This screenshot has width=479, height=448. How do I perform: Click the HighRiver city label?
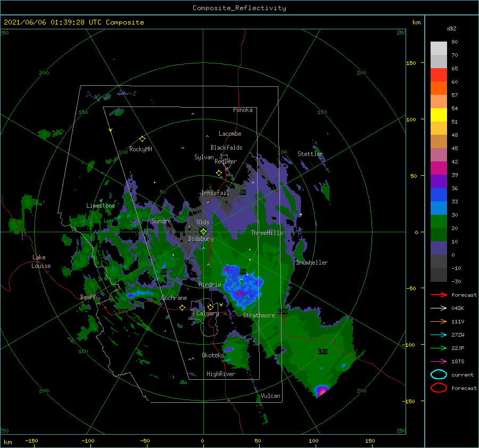[221, 374]
